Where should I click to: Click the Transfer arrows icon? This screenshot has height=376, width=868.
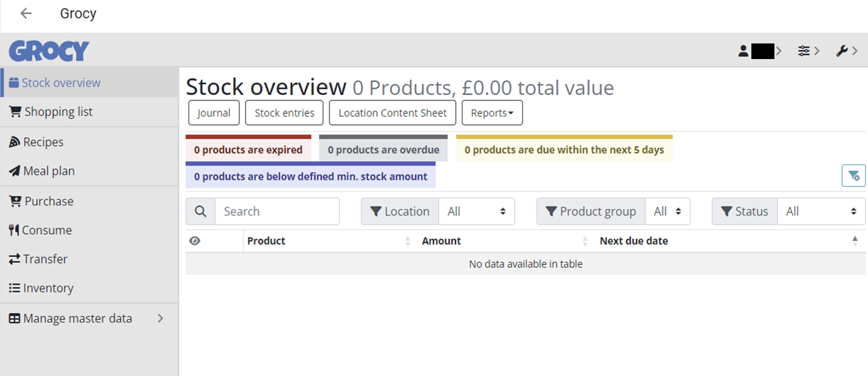click(14, 259)
